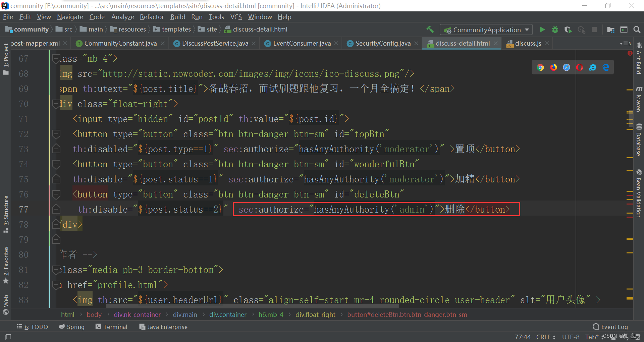The width and height of the screenshot is (644, 342).
Task: Preview page in Chrome browser icon
Action: [x=540, y=67]
